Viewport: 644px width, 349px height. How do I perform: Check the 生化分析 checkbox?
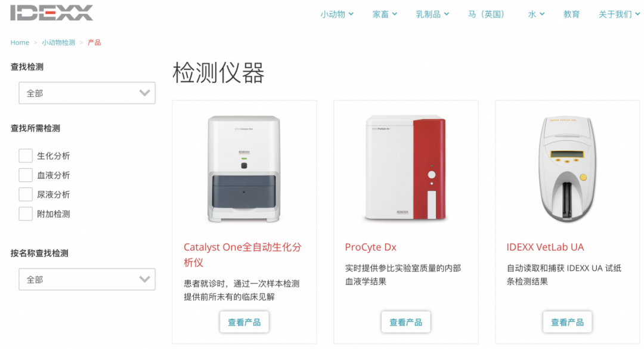click(26, 156)
